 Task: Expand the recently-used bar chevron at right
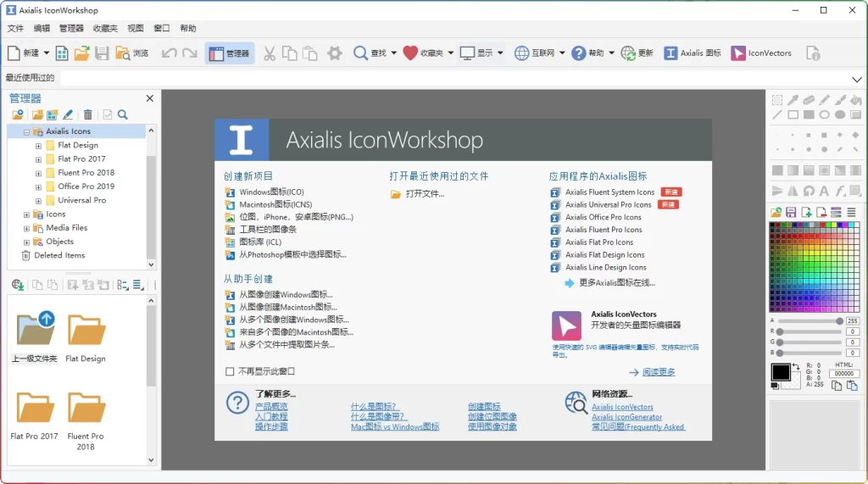(x=857, y=79)
